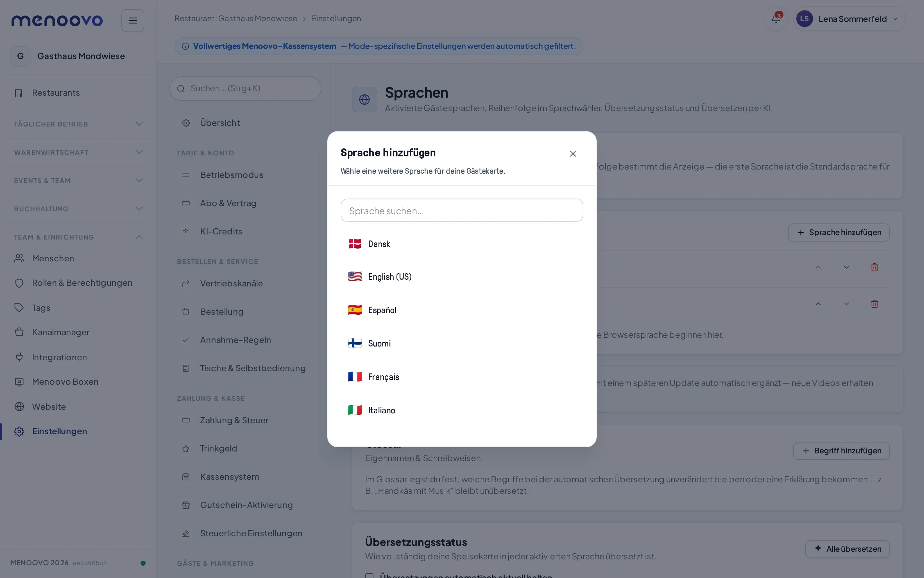The image size is (924, 578).
Task: Select Dansk from the language list
Action: pos(462,244)
